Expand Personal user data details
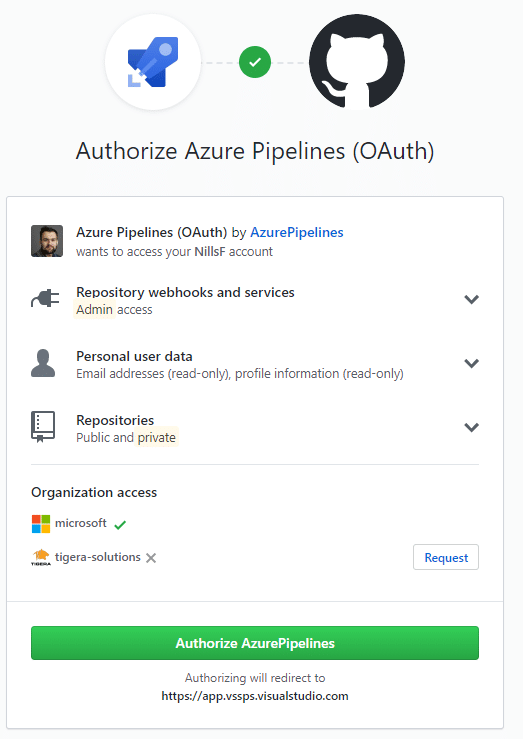 point(472,363)
